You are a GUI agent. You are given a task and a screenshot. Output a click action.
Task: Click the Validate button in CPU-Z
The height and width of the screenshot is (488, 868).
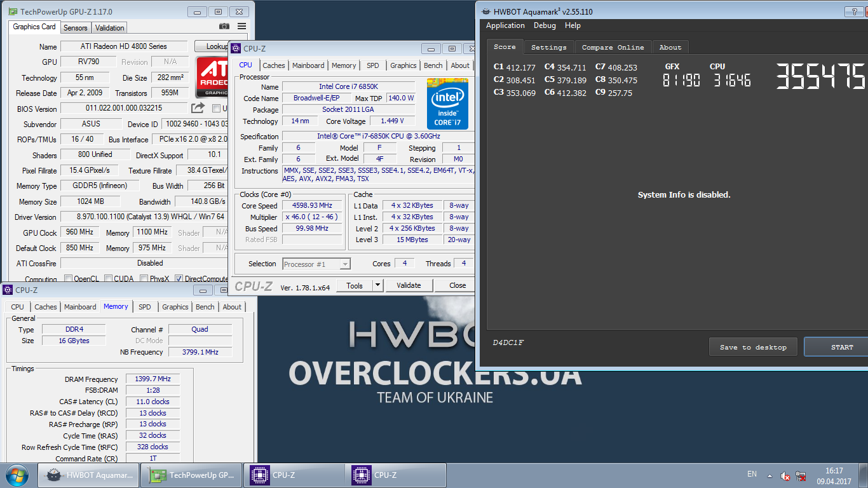409,285
